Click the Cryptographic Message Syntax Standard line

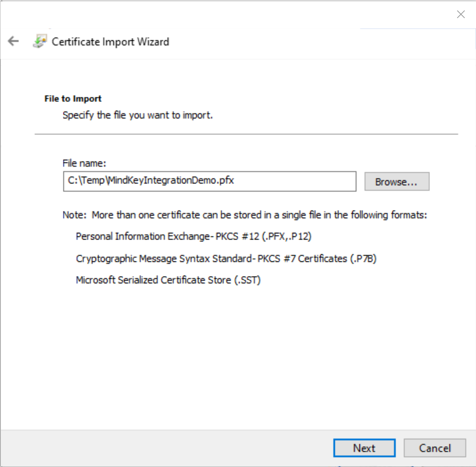point(226,259)
